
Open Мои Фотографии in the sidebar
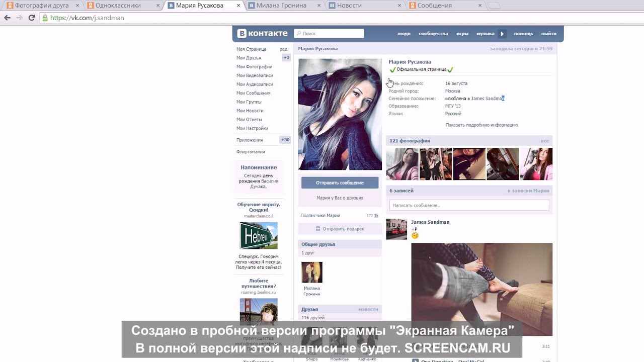coord(254,67)
